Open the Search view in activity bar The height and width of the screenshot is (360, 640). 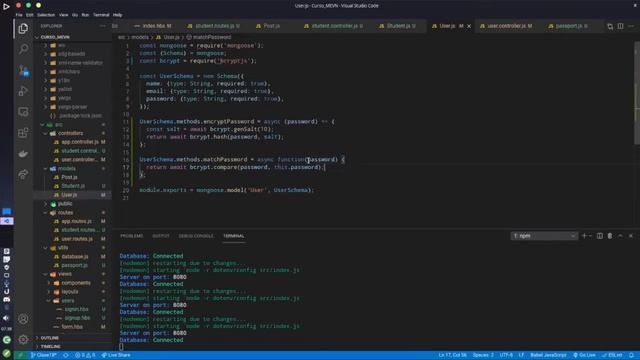point(23,49)
